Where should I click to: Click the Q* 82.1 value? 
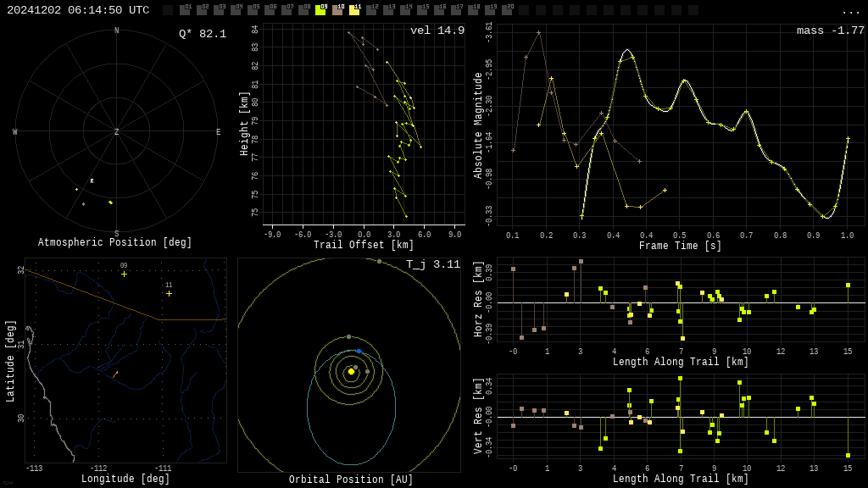(203, 34)
